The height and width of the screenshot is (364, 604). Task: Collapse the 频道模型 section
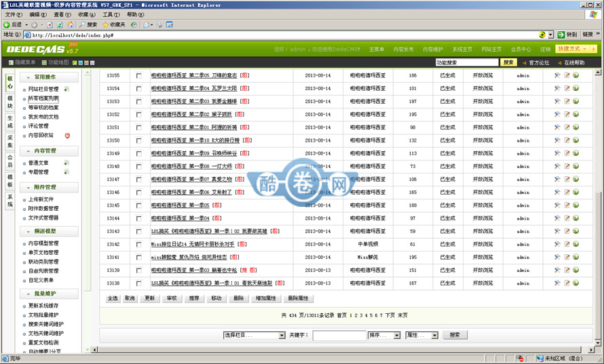49,231
